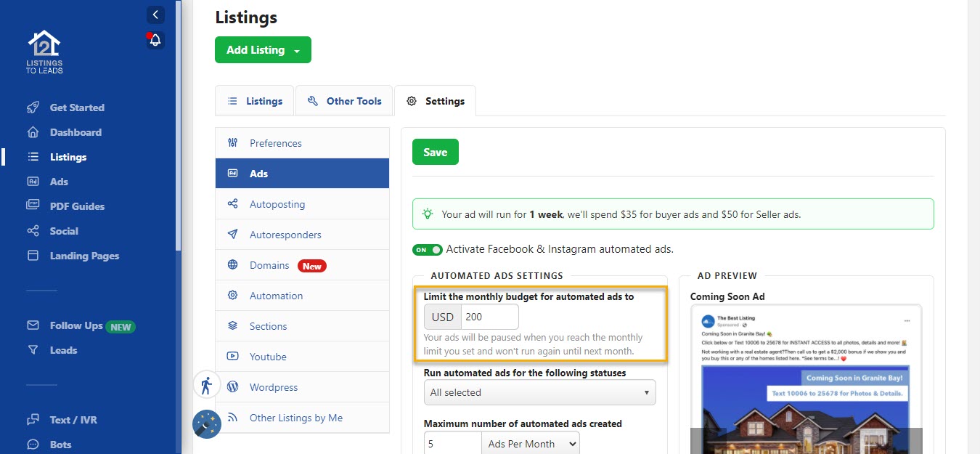Switch to the Other Tools tab
The image size is (980, 454).
(x=344, y=101)
